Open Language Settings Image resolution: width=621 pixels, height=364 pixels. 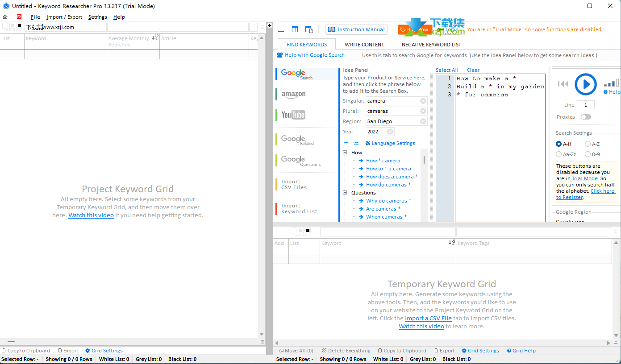pos(390,143)
